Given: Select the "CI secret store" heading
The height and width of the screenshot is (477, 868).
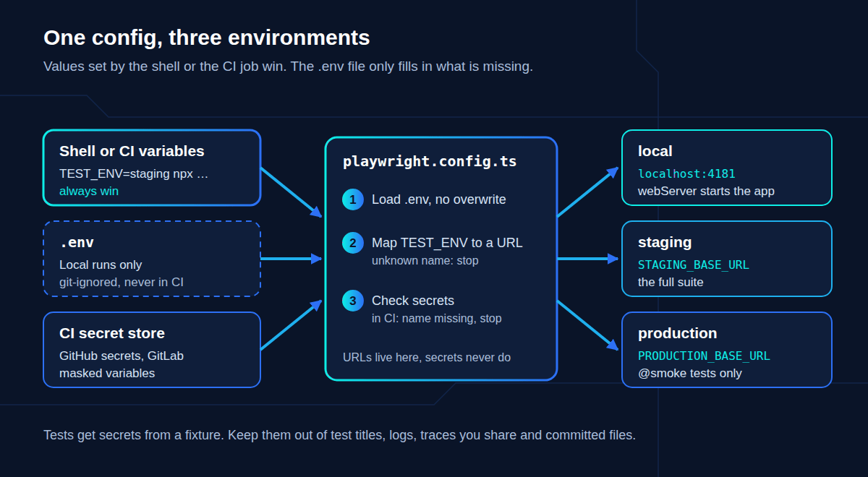Looking at the screenshot, I should pyautogui.click(x=112, y=333).
